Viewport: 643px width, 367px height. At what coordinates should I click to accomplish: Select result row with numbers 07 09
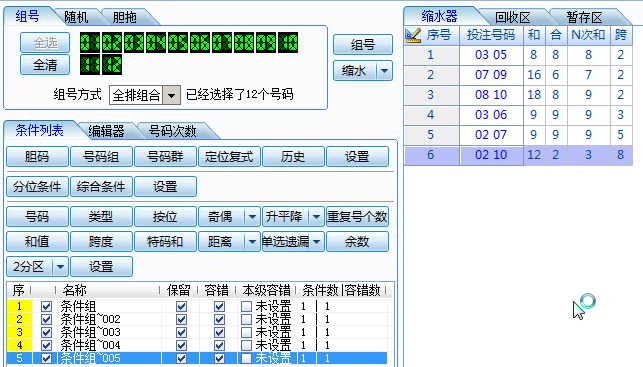point(518,75)
